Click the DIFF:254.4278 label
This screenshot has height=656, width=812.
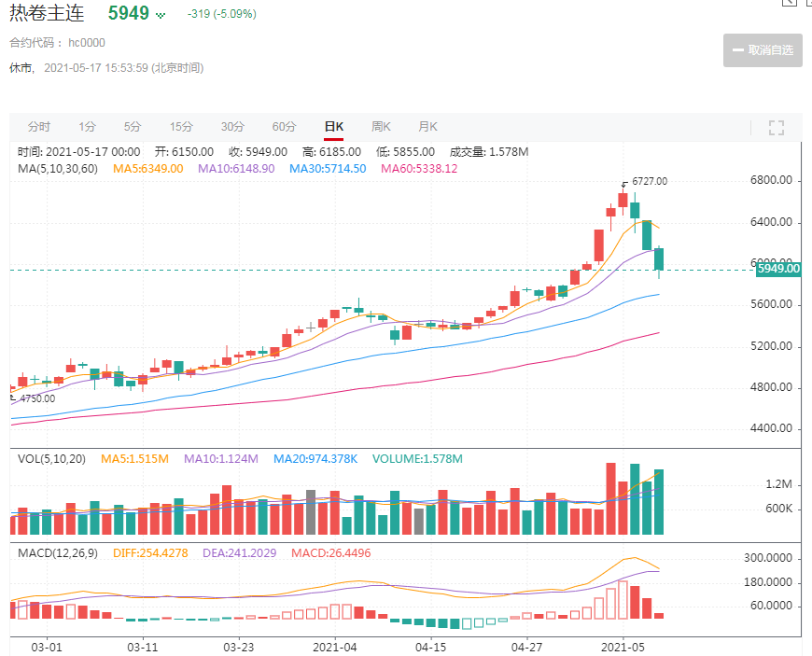tap(150, 553)
